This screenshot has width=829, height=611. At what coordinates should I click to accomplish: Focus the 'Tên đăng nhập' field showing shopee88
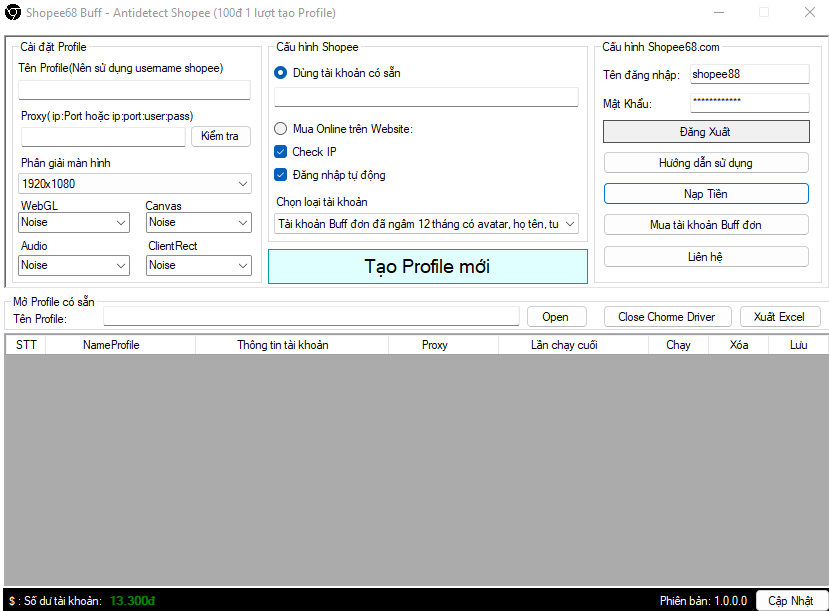click(x=750, y=74)
